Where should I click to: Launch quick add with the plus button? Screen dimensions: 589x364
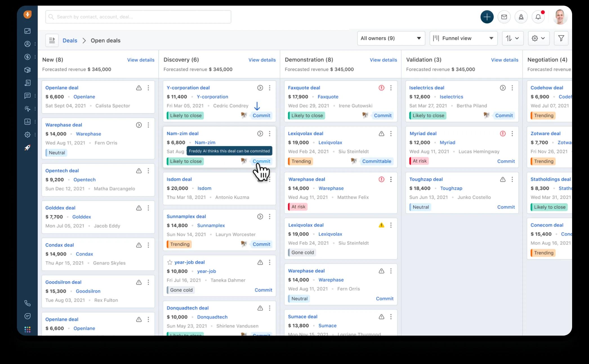(x=487, y=17)
